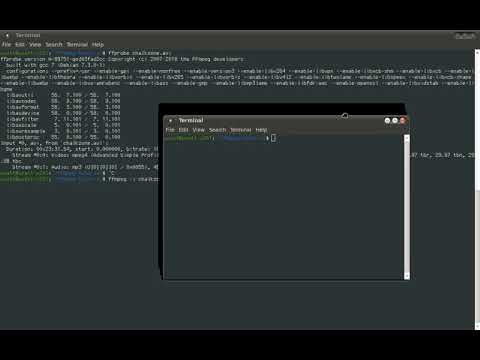Viewport: 480px width, 360px height.
Task: Close the front Terminal window
Action: tap(403, 120)
